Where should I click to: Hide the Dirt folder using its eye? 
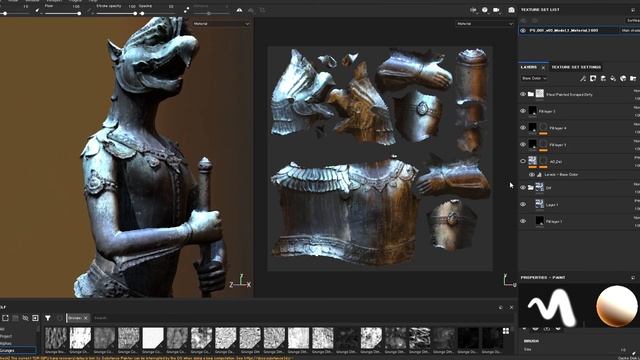(523, 188)
